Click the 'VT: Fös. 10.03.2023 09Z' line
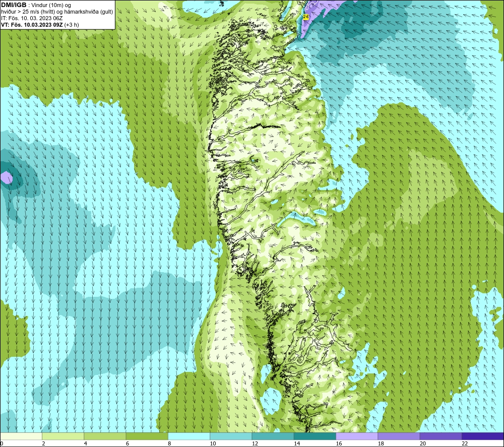This screenshot has height=447, width=504. [32, 25]
